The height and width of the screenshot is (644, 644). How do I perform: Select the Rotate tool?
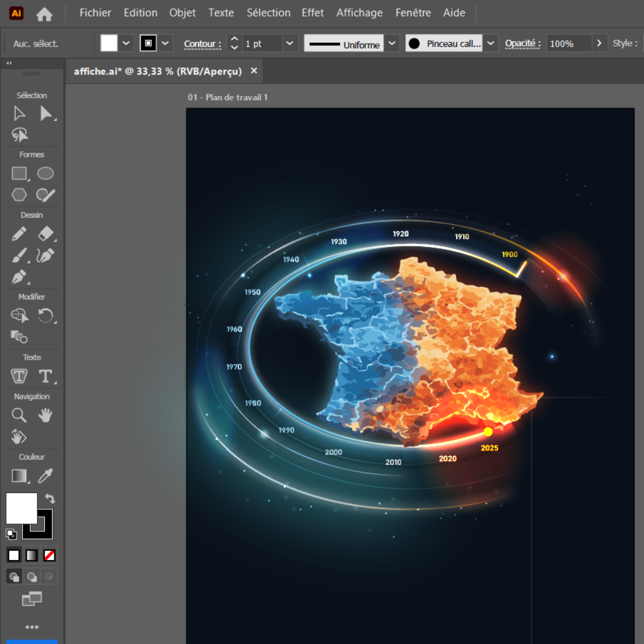(46, 315)
